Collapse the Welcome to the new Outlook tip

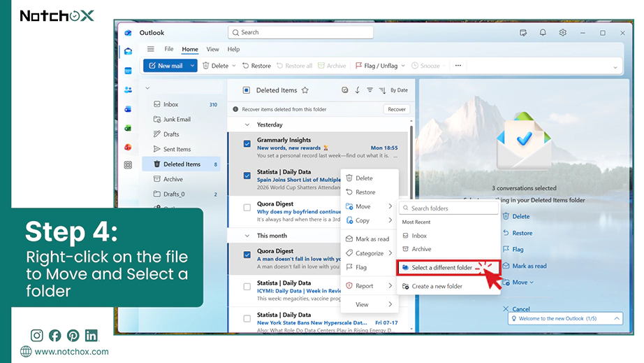pyautogui.click(x=617, y=319)
